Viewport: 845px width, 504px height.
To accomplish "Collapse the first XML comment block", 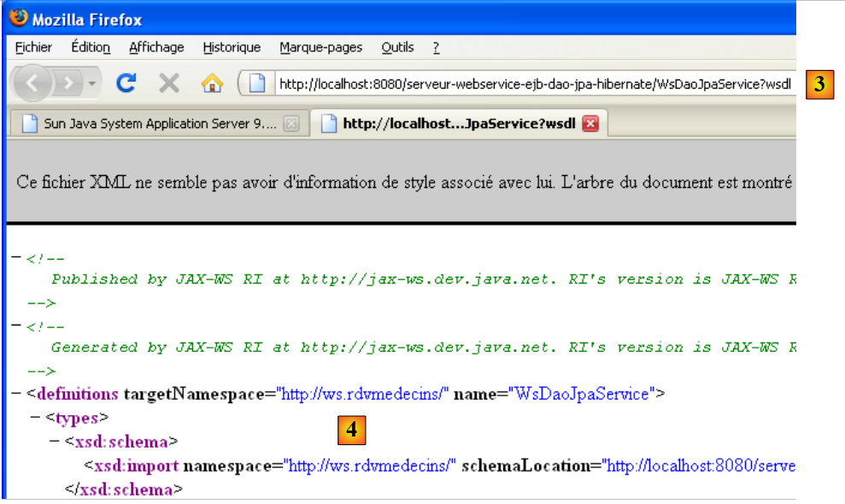I will coord(15,257).
